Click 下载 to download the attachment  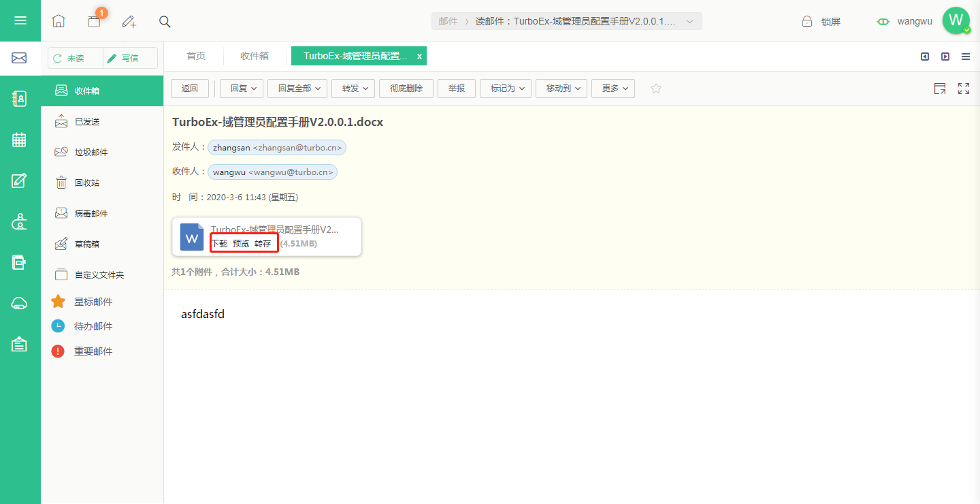219,244
